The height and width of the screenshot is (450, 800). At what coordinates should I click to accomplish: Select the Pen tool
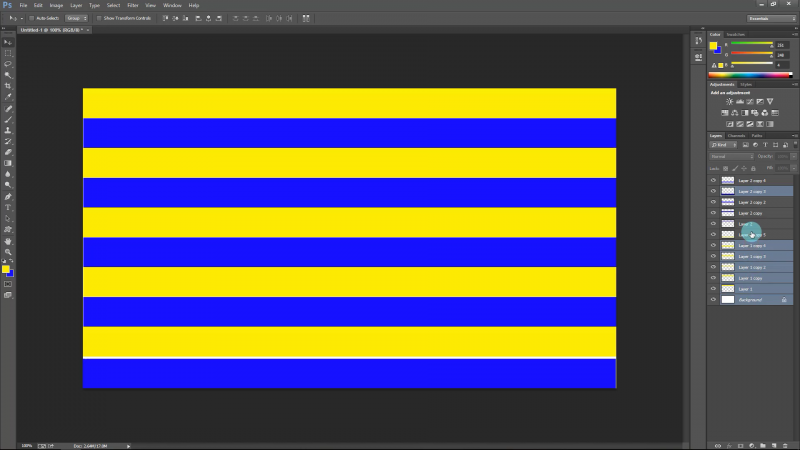(x=8, y=197)
